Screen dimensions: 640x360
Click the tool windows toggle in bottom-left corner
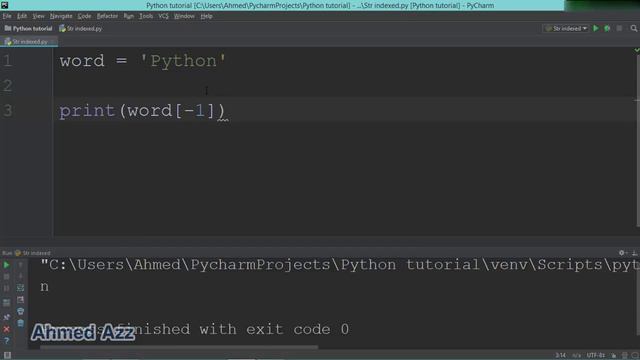pyautogui.click(x=7, y=356)
